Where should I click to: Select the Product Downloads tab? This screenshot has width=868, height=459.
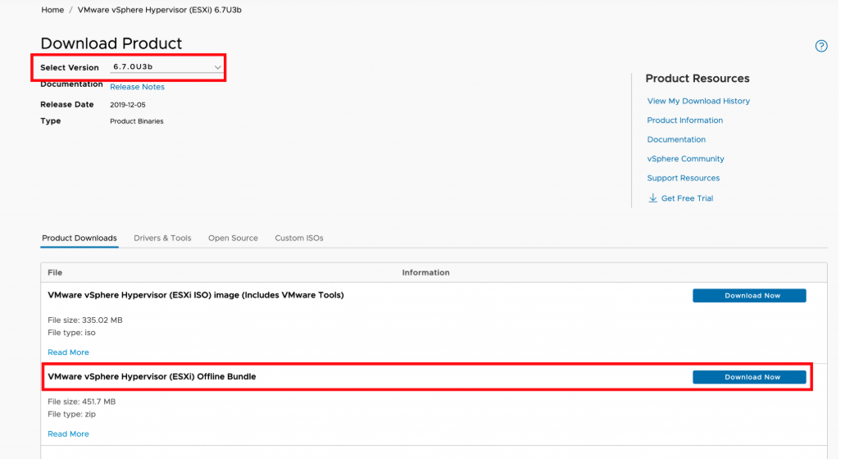point(80,238)
